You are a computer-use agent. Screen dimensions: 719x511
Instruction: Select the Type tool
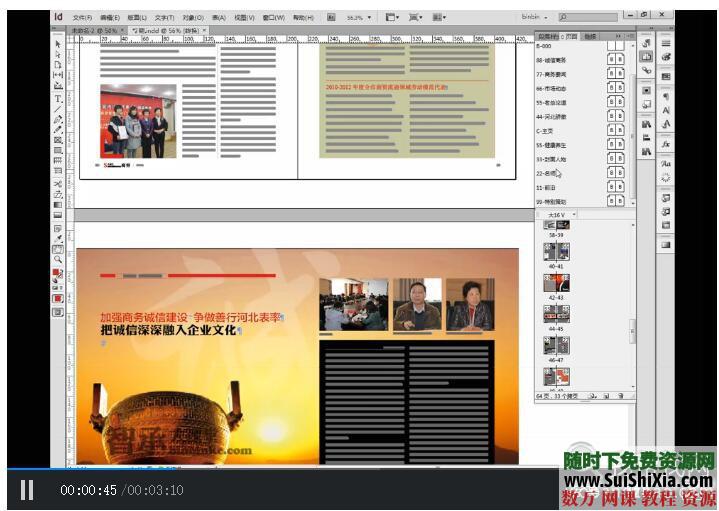click(x=58, y=99)
